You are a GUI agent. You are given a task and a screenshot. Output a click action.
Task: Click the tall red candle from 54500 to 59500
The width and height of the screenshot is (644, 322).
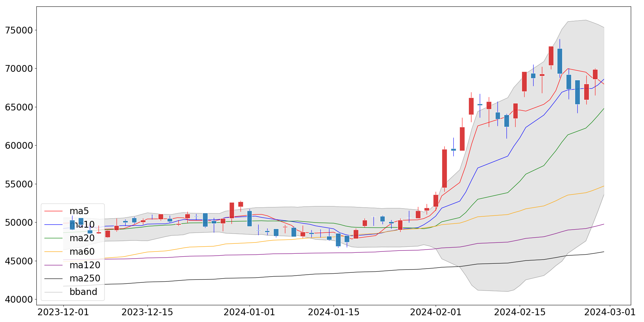click(444, 168)
